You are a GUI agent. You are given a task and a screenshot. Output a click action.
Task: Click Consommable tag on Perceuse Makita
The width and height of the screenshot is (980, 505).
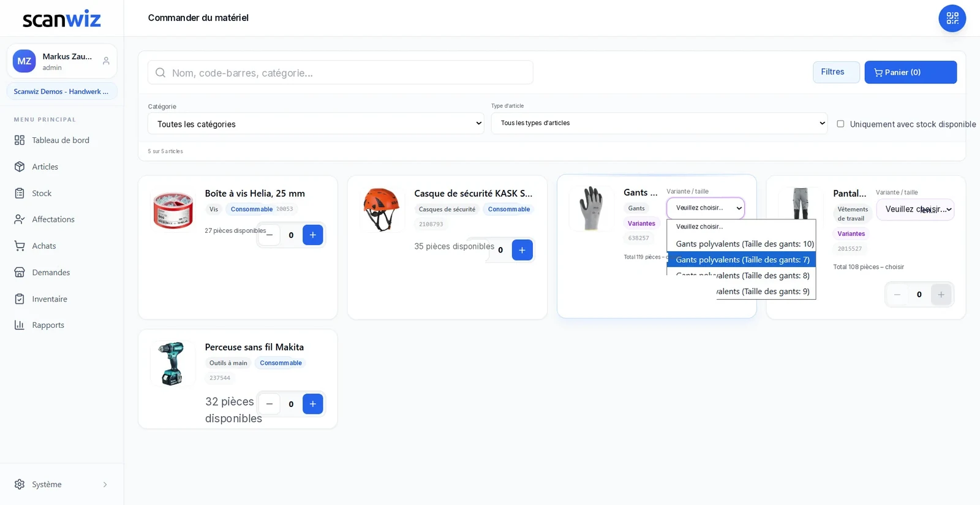click(x=281, y=363)
